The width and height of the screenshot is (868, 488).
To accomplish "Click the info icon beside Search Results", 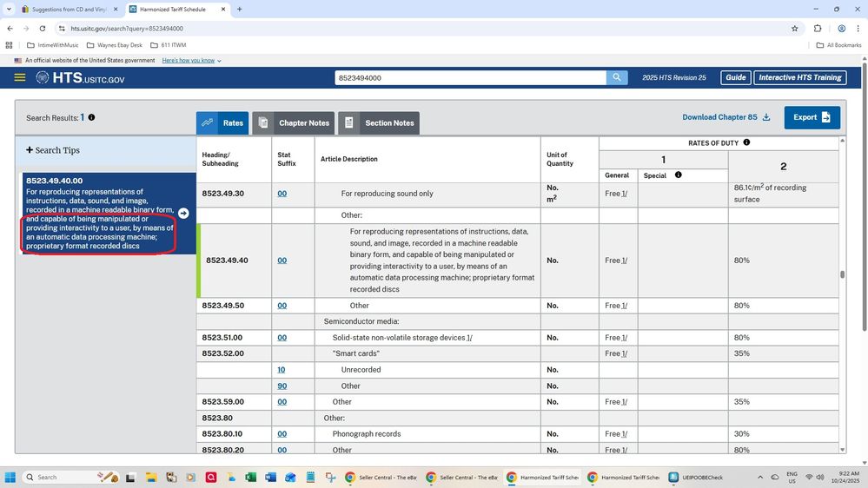I will 91,117.
